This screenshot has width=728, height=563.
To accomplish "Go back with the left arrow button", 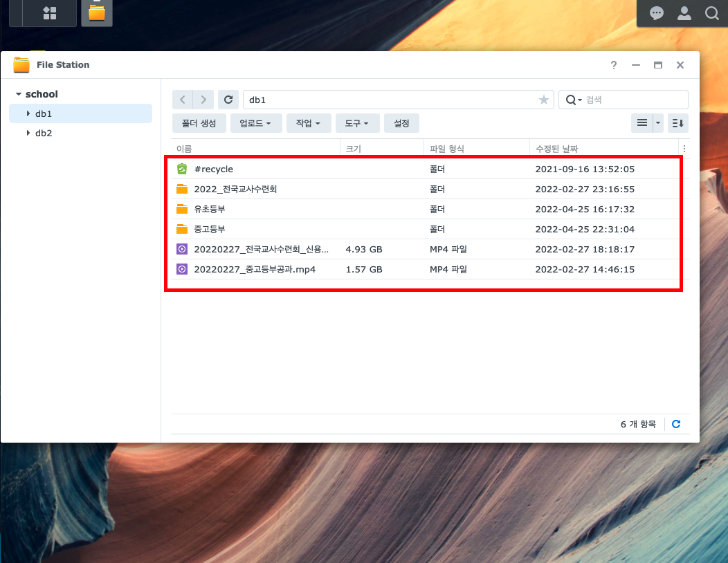I will [183, 100].
